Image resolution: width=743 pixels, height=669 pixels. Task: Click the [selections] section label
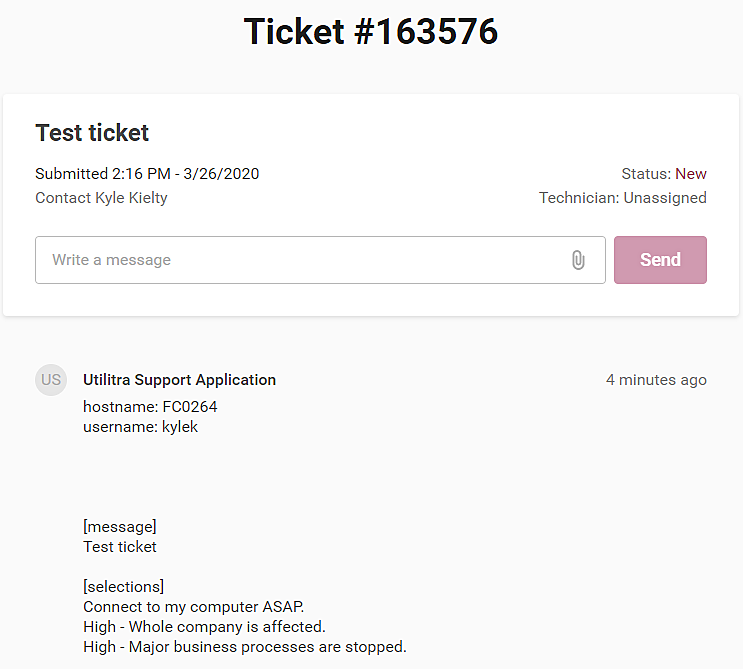coord(124,587)
